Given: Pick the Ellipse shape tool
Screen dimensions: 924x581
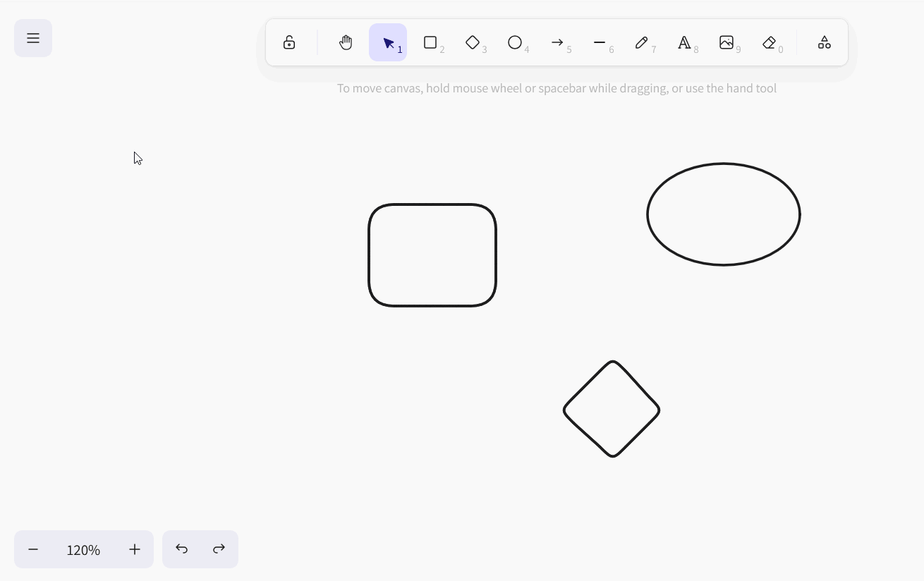Looking at the screenshot, I should [515, 43].
